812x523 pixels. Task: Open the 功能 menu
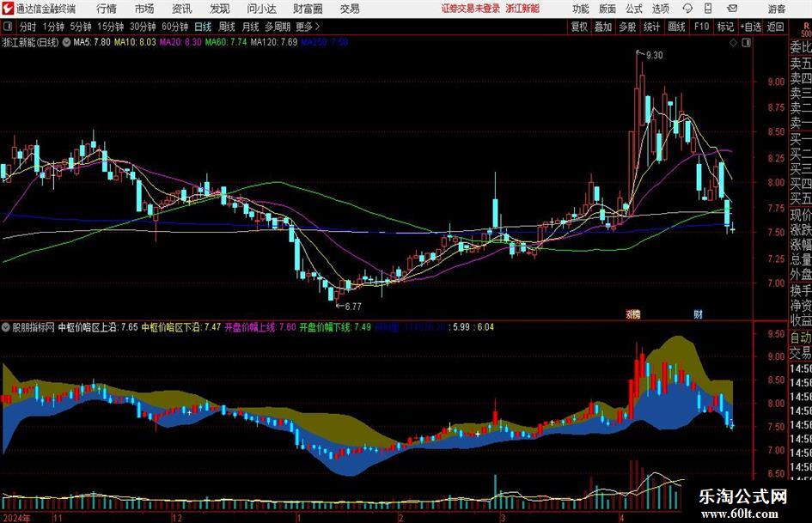point(581,9)
